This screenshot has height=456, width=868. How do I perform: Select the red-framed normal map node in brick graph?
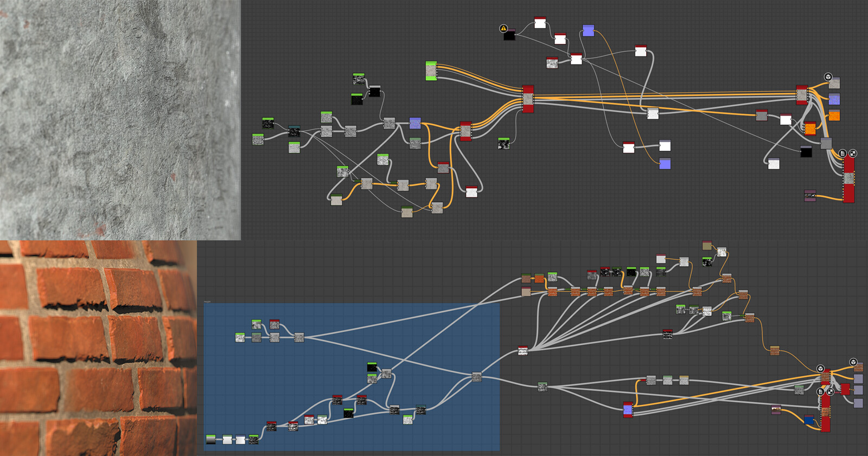(x=628, y=409)
